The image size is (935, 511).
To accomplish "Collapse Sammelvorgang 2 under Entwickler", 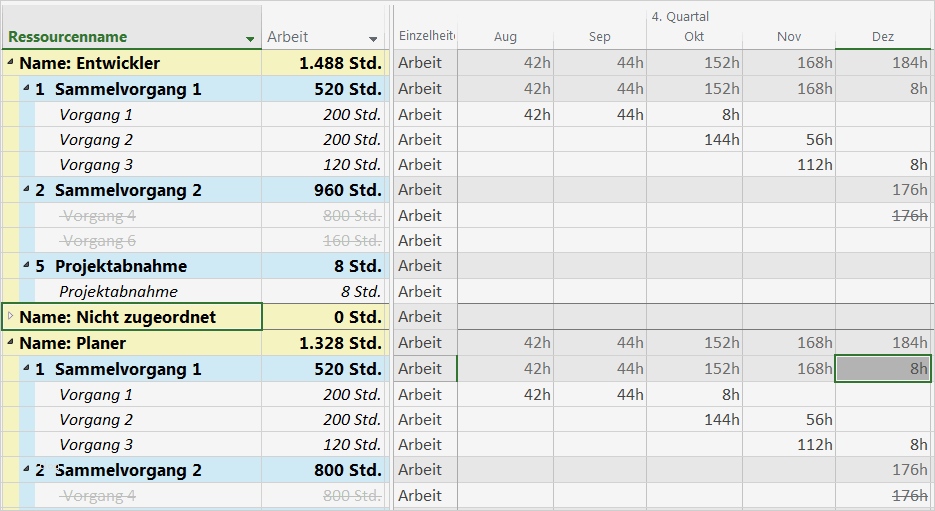I will [x=26, y=190].
